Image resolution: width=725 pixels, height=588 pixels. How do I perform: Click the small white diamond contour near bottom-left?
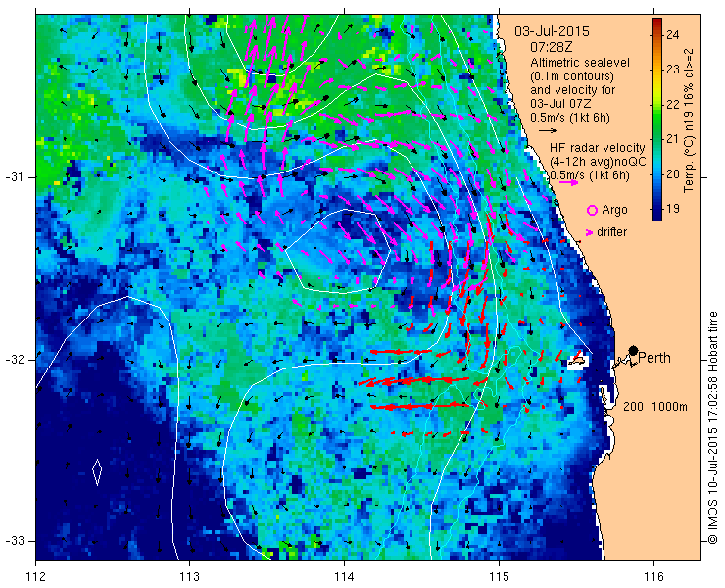point(97,472)
